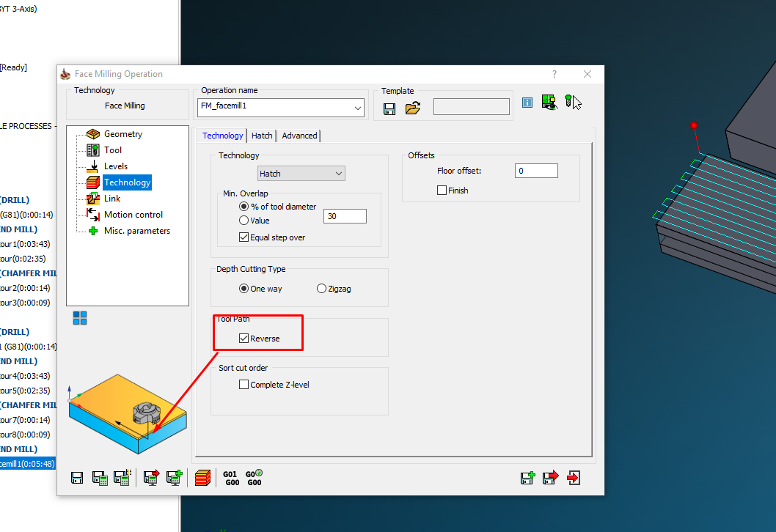Select the our7(0:00:14) operation in CAM tree

[25, 420]
